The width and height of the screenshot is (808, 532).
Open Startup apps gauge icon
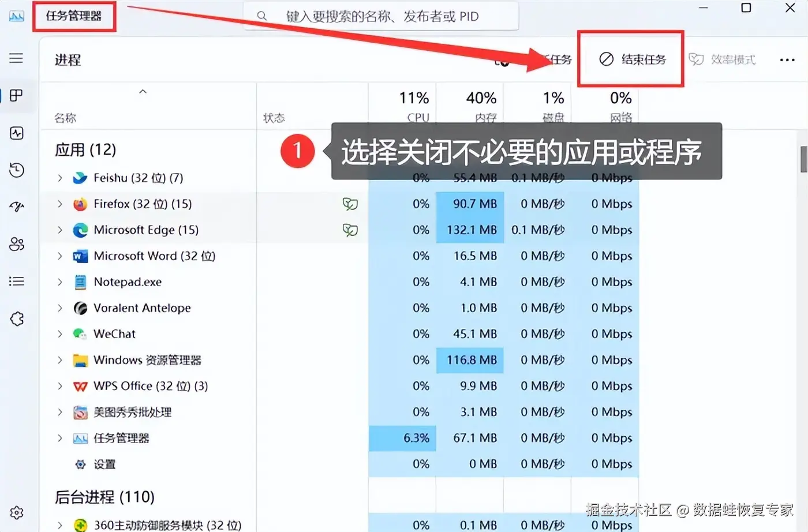pos(17,207)
